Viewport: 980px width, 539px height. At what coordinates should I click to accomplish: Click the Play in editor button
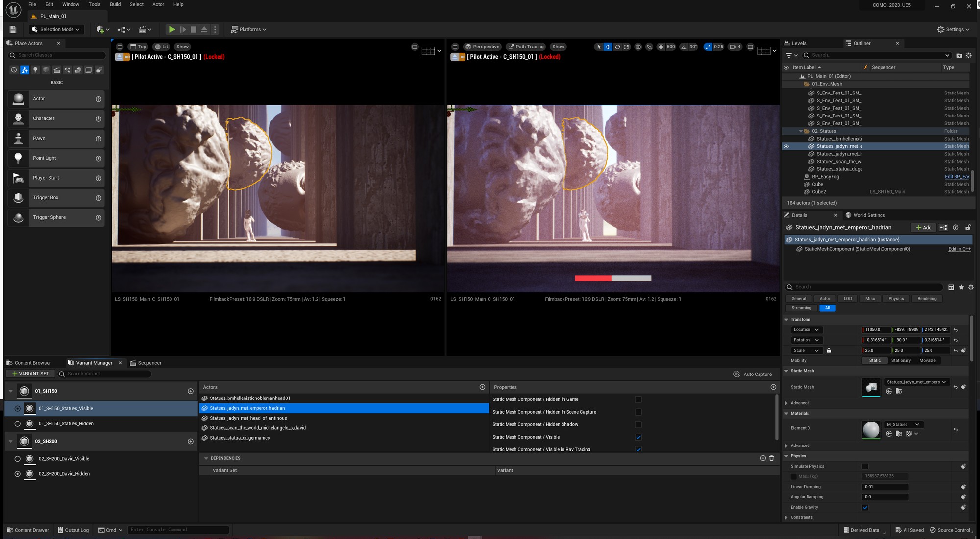(172, 29)
